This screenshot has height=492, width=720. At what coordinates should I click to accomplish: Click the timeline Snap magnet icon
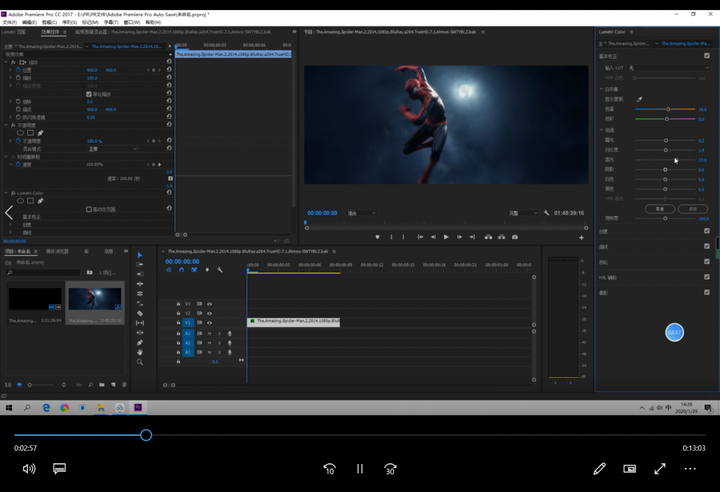(181, 270)
